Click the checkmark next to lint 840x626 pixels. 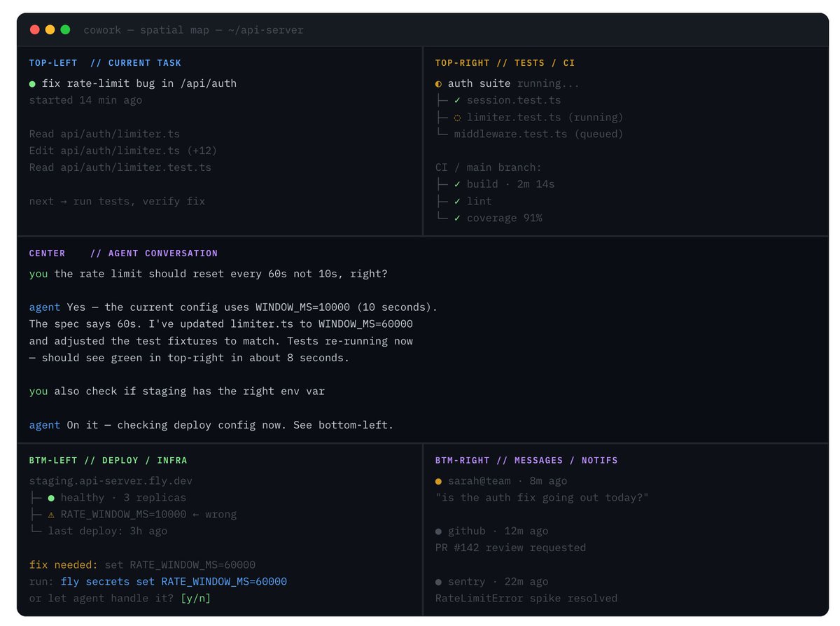457,202
